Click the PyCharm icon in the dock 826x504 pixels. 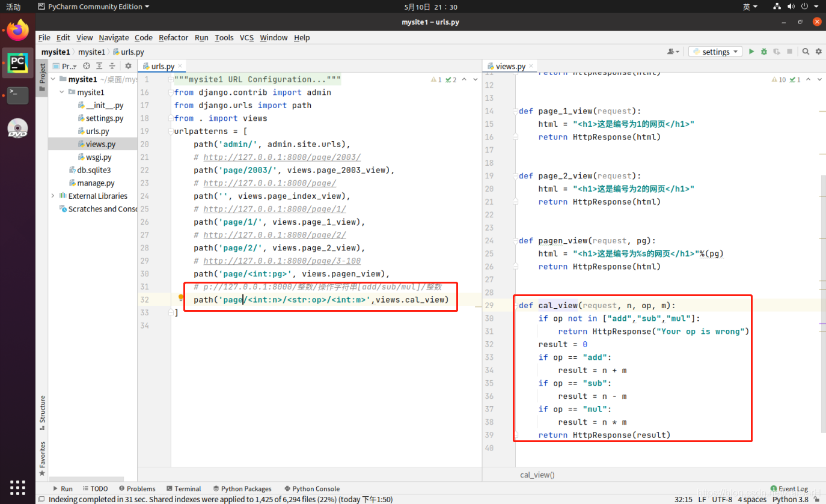[17, 62]
